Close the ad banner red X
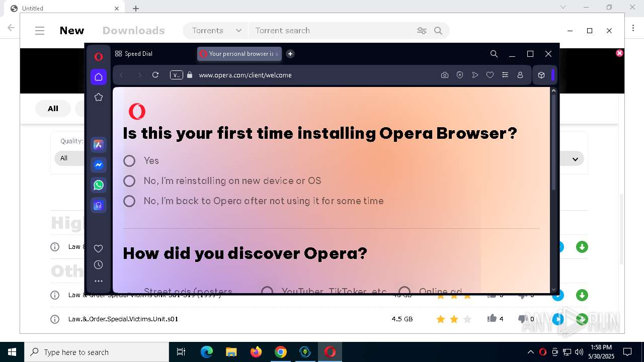644x362 pixels. coord(620,53)
